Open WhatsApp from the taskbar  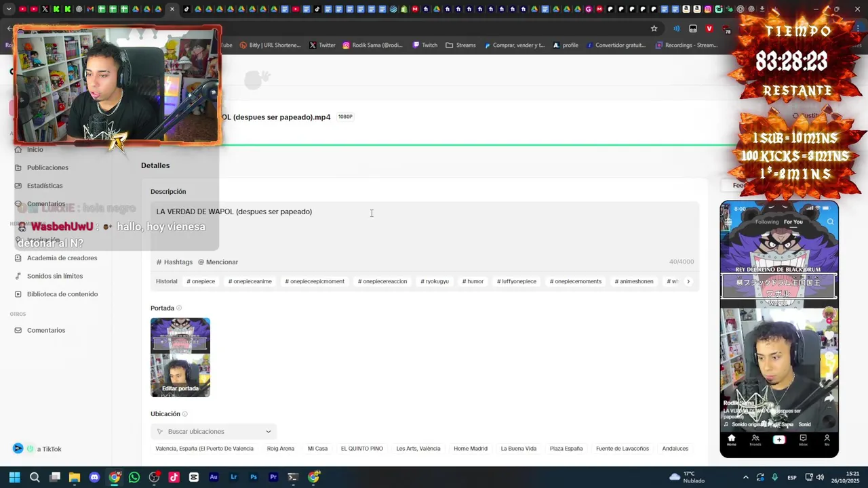(x=134, y=477)
